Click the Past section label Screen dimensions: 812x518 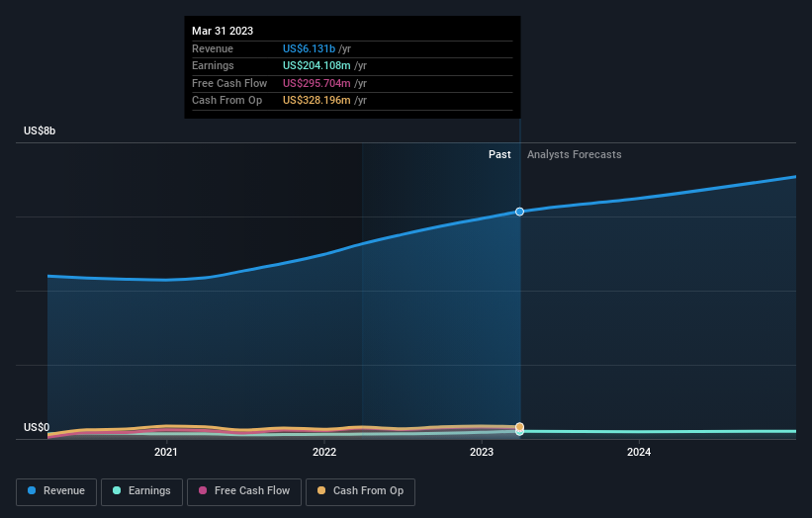point(499,154)
